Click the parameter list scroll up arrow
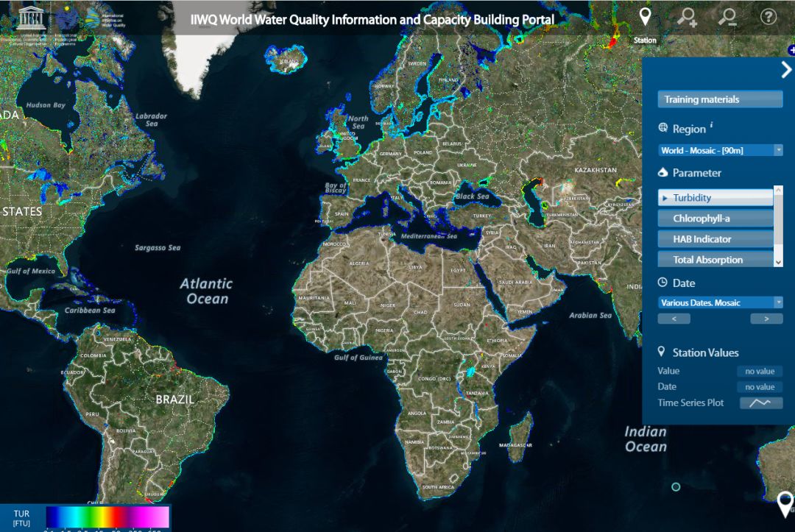The image size is (795, 532). 778,190
